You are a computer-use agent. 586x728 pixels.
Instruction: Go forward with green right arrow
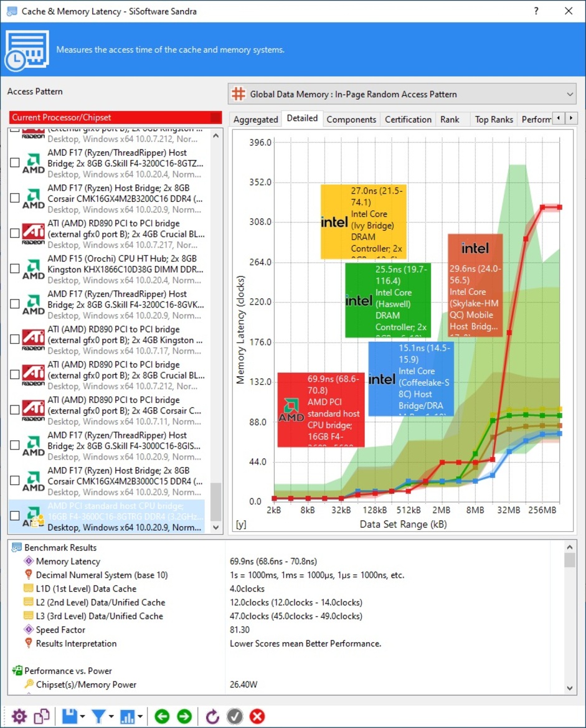click(184, 716)
